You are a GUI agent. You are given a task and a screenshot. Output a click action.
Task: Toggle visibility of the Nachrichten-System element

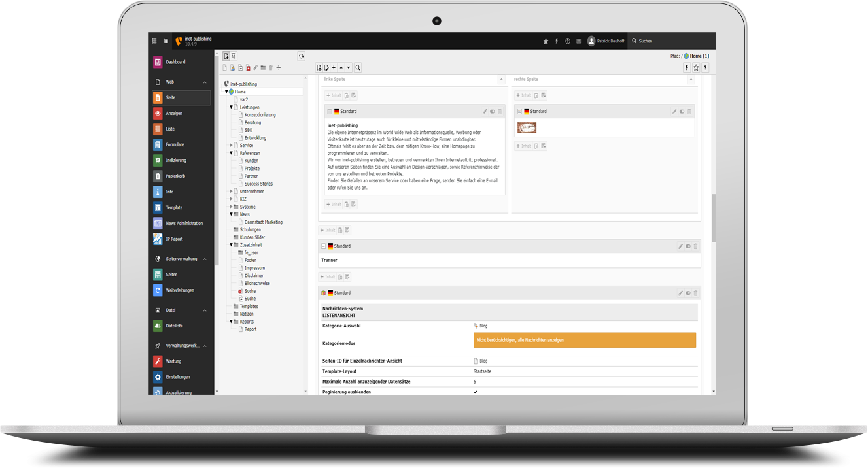click(688, 293)
